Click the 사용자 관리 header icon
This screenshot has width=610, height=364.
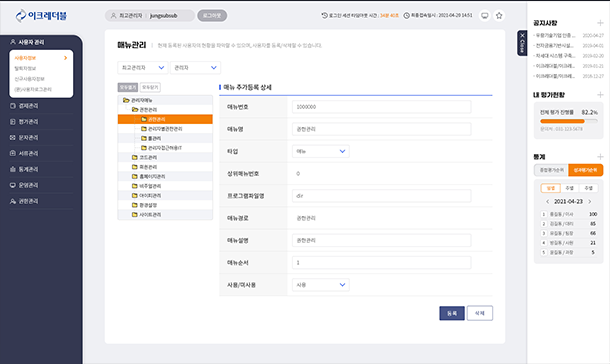click(13, 42)
